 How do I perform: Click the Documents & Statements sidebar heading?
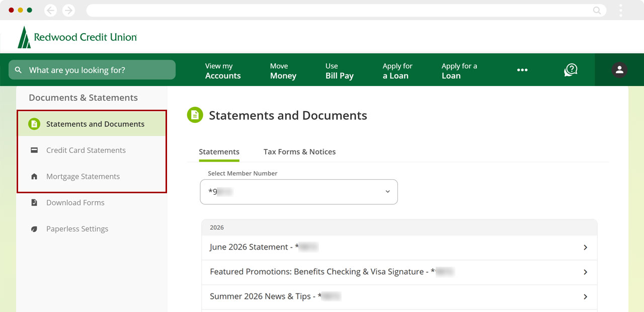[x=83, y=98]
